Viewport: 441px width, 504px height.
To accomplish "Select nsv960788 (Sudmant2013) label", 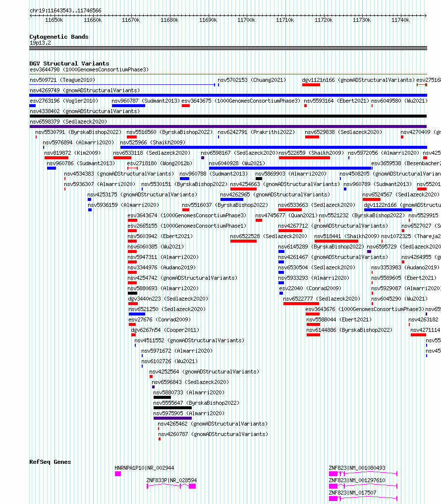I will pyautogui.click(x=214, y=174).
